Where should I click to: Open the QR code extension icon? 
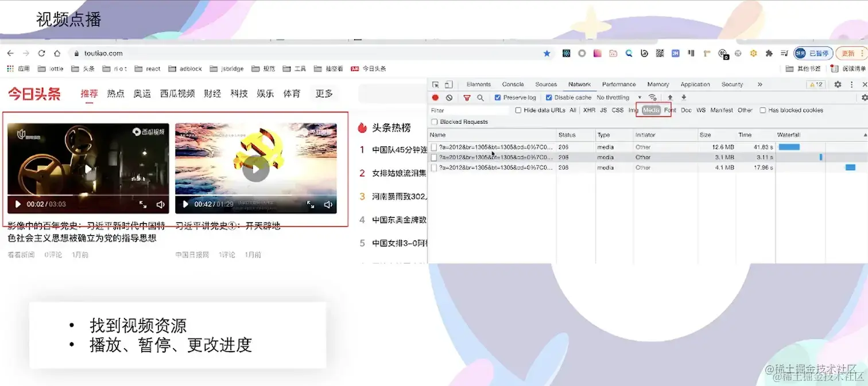660,53
